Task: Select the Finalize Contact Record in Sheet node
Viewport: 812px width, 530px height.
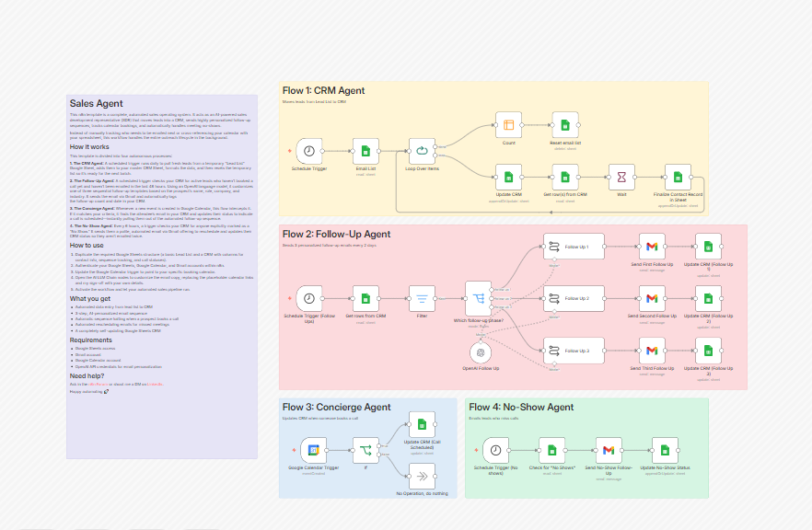Action: click(x=678, y=177)
